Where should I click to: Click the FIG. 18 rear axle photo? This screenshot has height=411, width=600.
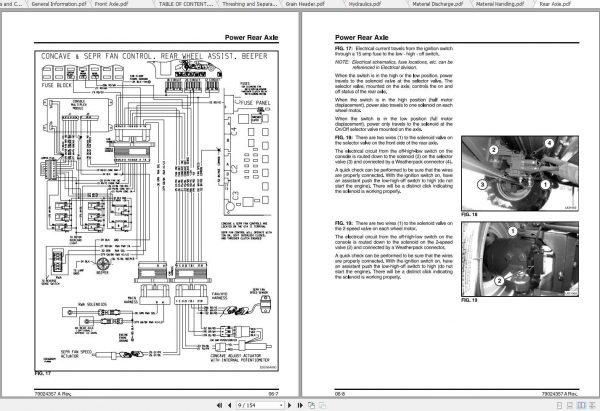coord(520,173)
